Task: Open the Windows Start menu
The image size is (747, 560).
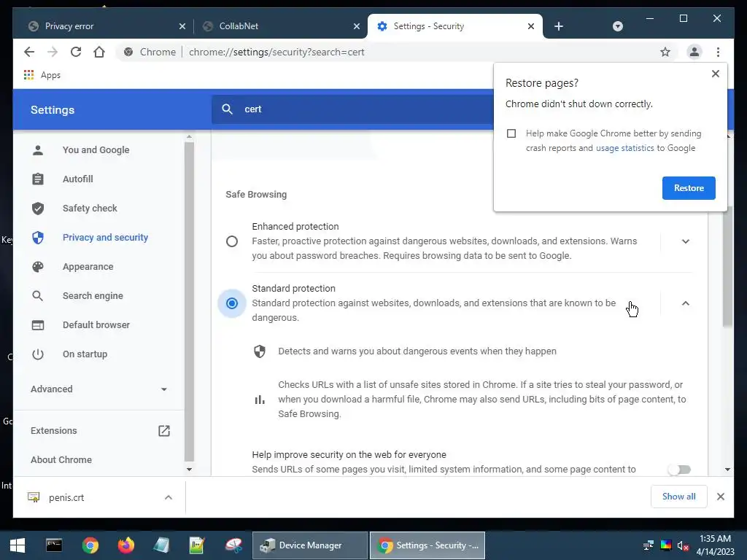Action: pos(18,545)
